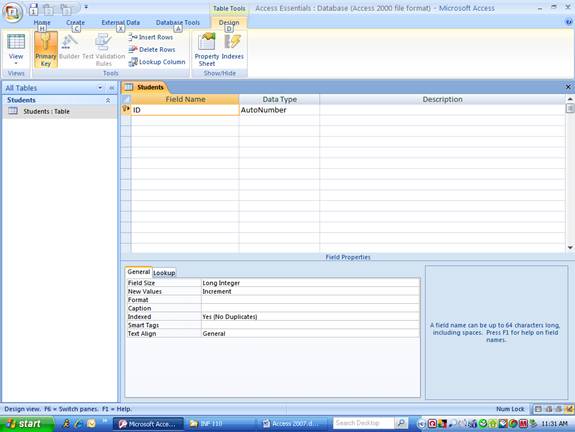Click the Caption property box

[310, 308]
